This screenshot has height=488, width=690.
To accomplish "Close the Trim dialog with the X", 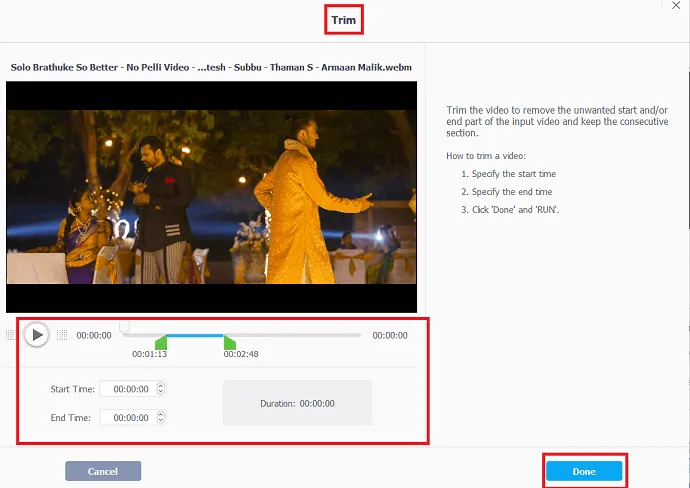I will (x=677, y=6).
